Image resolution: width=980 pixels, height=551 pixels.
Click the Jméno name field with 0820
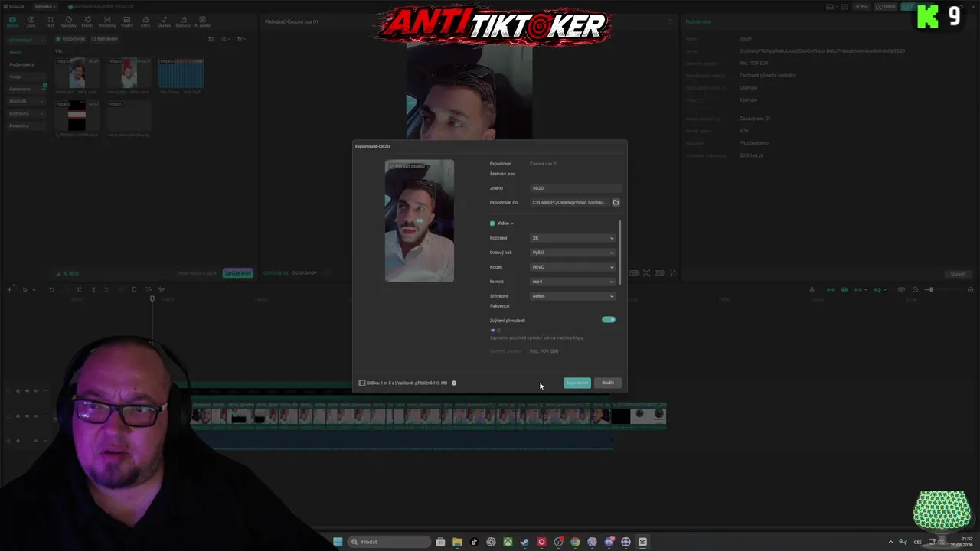pos(575,187)
